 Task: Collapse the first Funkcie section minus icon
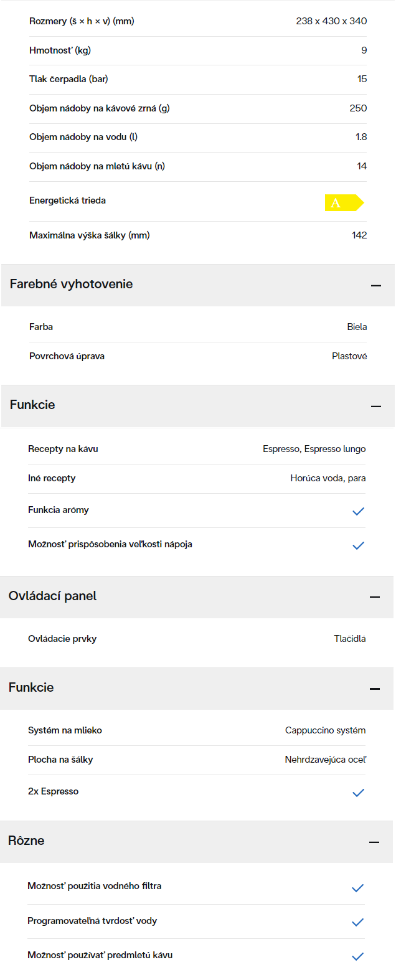click(x=376, y=407)
